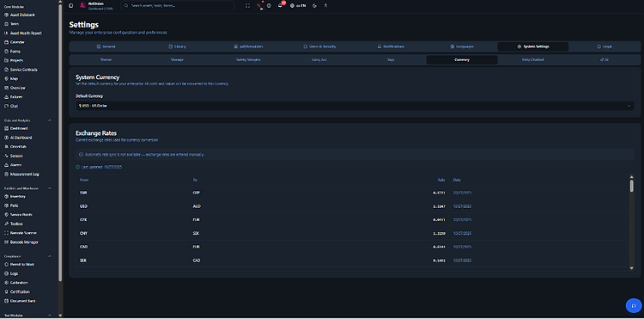The height and width of the screenshot is (319, 644).
Task: Collapse Test Modules section
Action: click(50, 316)
